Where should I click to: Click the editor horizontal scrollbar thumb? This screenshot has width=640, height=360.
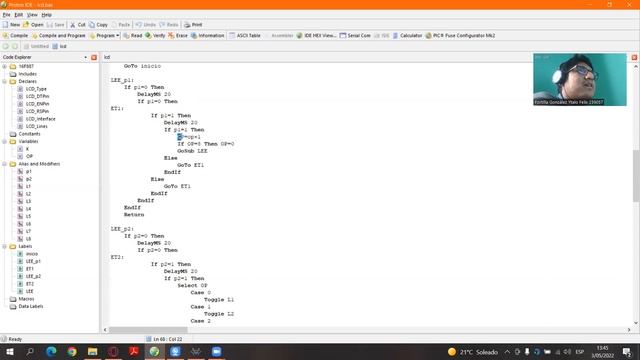(x=148, y=329)
